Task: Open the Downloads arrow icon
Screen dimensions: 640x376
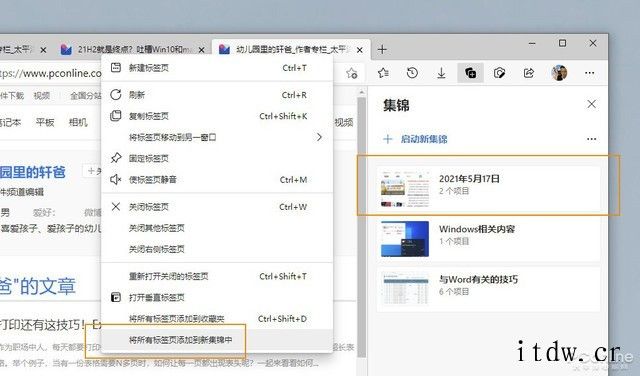Action: point(441,73)
